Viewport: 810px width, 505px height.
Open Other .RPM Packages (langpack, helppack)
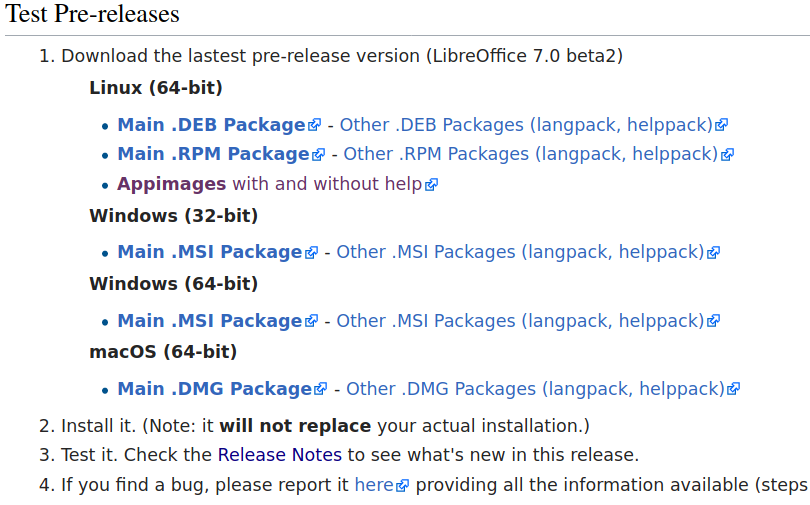pos(531,154)
